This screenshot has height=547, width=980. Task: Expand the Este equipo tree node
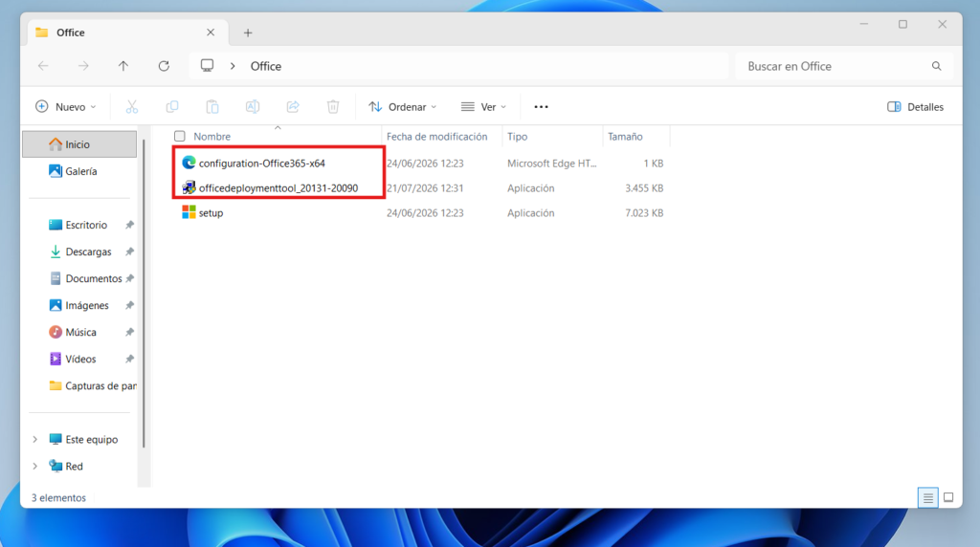(35, 440)
